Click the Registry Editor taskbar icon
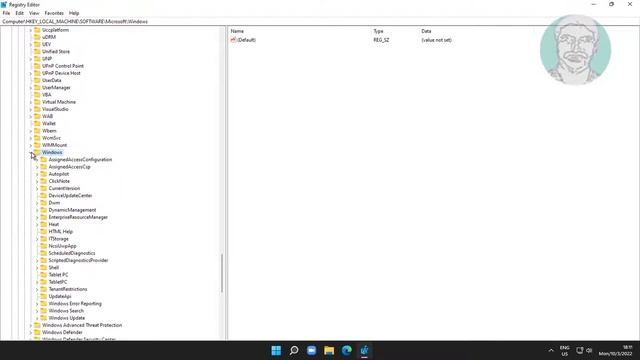This screenshot has width=640, height=360. [364, 350]
